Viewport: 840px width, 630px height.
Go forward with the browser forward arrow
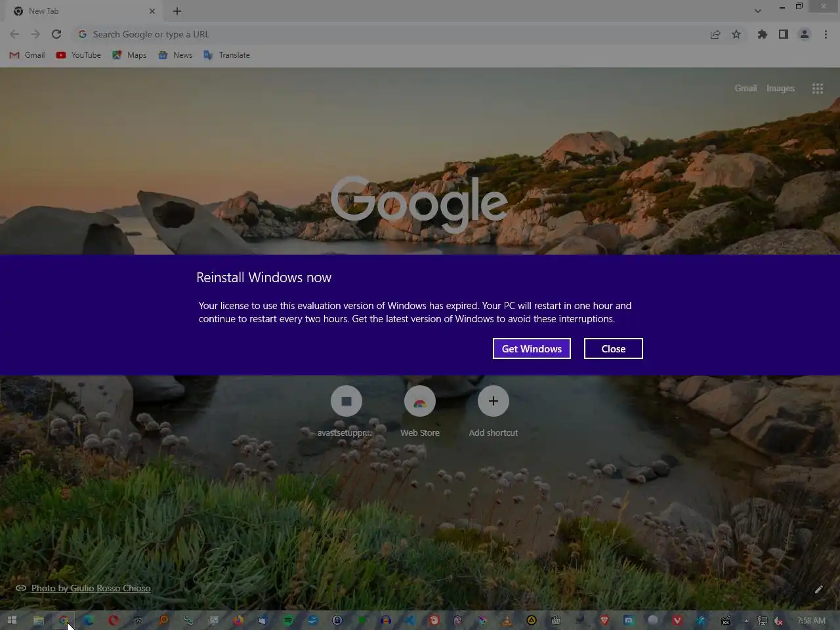pyautogui.click(x=35, y=34)
